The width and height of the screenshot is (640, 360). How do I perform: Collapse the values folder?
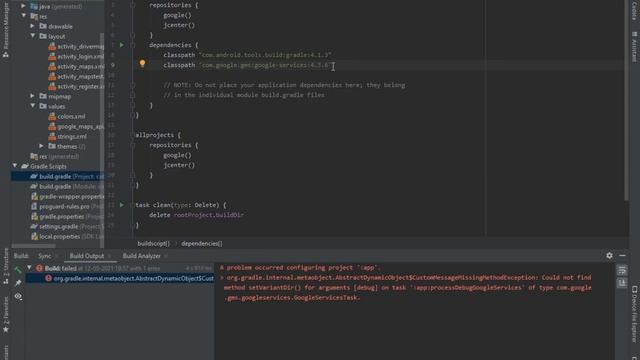pos(32,106)
